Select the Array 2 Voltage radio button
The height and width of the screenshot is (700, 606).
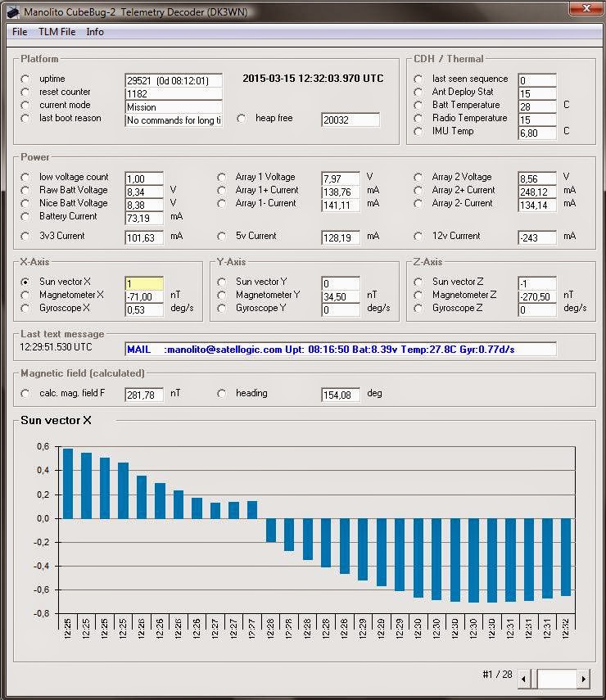coord(418,177)
